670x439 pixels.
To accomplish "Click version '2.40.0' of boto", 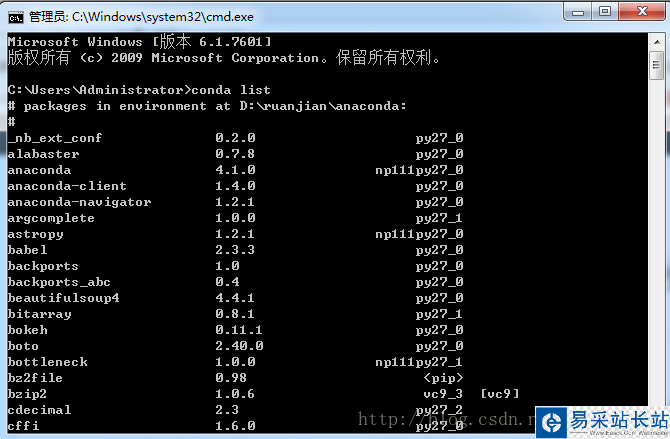I will pos(239,346).
